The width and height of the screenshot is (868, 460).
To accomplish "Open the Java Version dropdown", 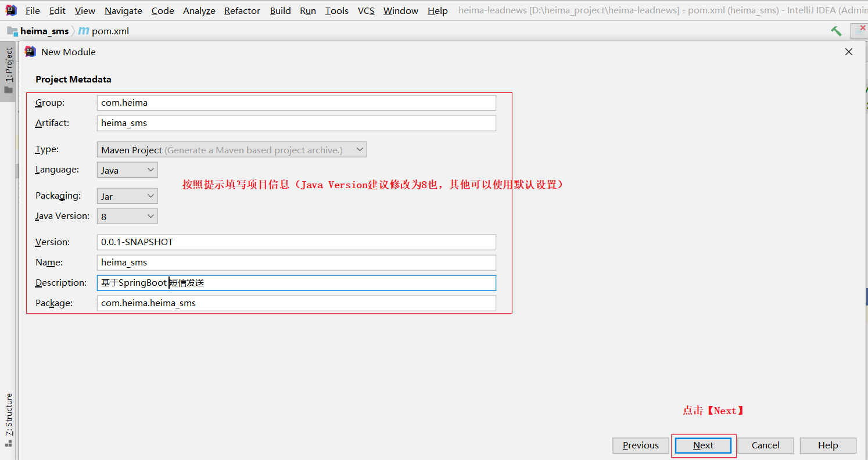I will [x=127, y=217].
